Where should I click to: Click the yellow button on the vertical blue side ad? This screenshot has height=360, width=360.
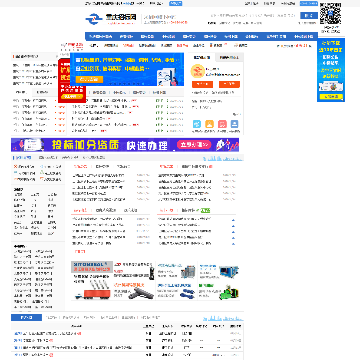point(331,97)
